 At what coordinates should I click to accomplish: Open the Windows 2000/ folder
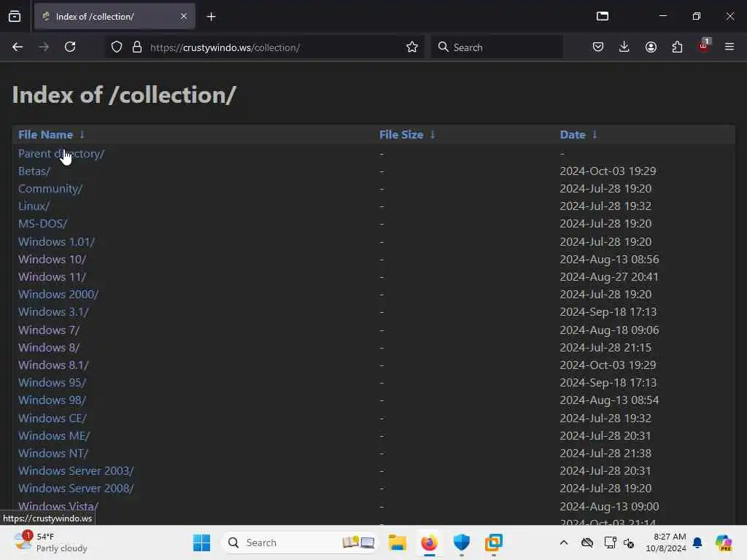58,295
